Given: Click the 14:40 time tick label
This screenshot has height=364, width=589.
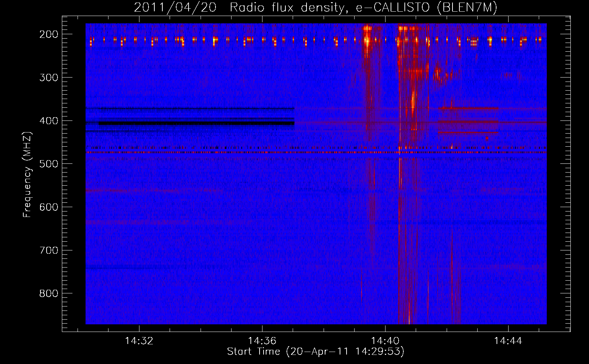Looking at the screenshot, I should [x=385, y=341].
